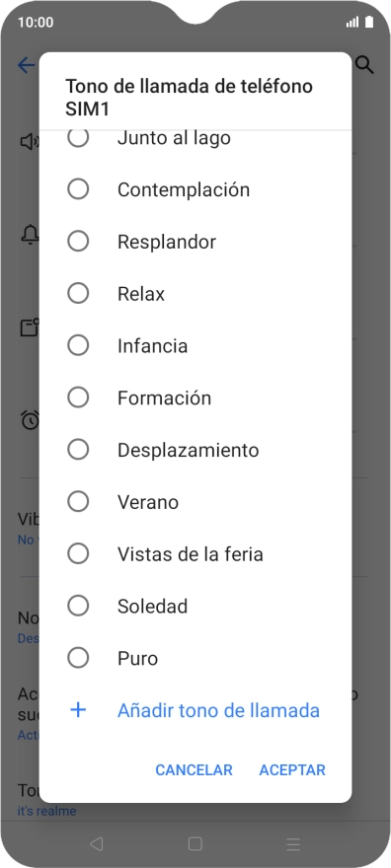
Task: Tap the alarm clock icon behind dialog
Action: pos(30,419)
